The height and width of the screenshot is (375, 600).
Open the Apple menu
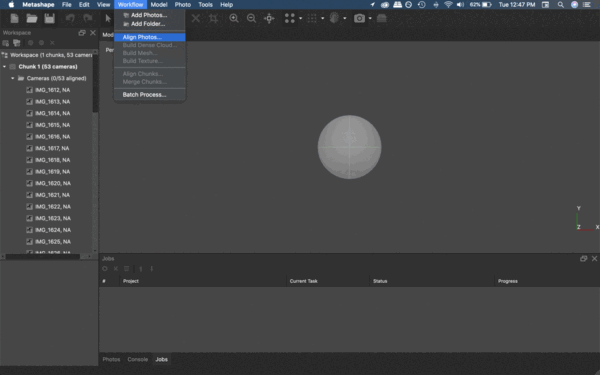[x=11, y=5]
